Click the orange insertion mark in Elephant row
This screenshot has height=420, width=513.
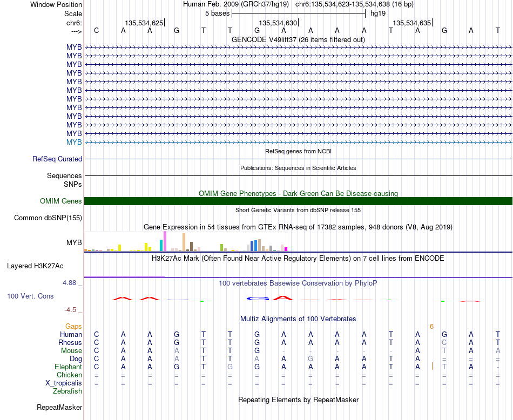[x=432, y=366]
